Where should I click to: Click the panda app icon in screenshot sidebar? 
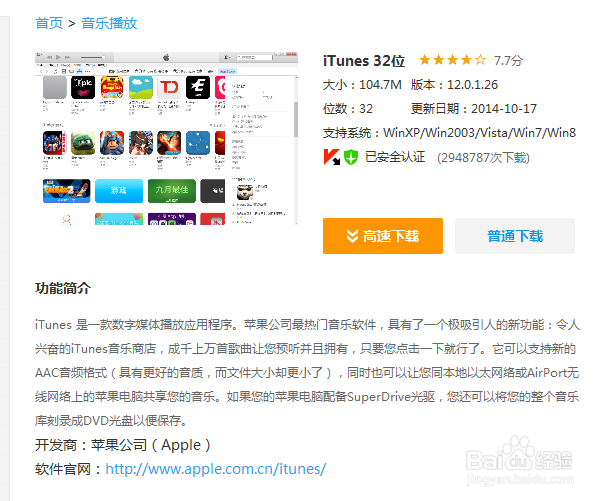pyautogui.click(x=245, y=192)
